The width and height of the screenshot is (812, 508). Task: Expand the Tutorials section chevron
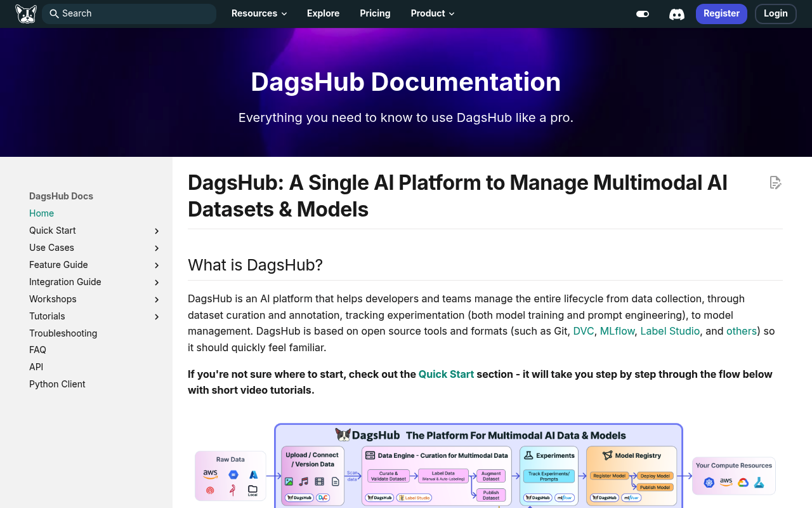[157, 317]
